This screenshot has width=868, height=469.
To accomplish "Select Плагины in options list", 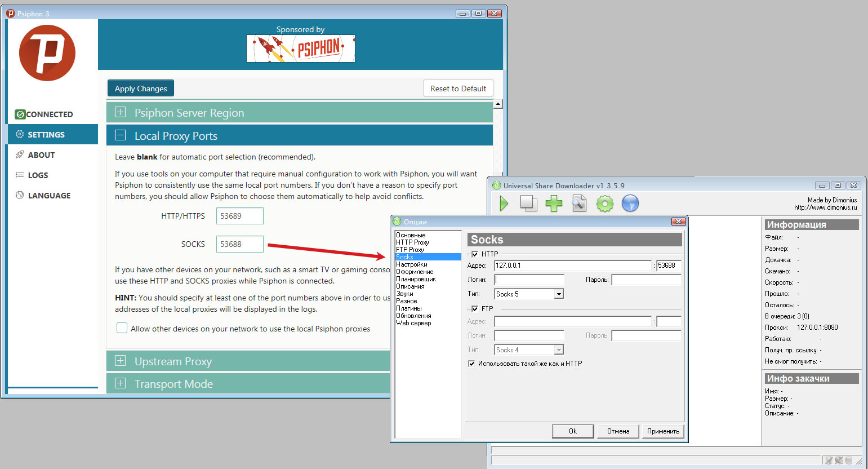I will (x=428, y=308).
